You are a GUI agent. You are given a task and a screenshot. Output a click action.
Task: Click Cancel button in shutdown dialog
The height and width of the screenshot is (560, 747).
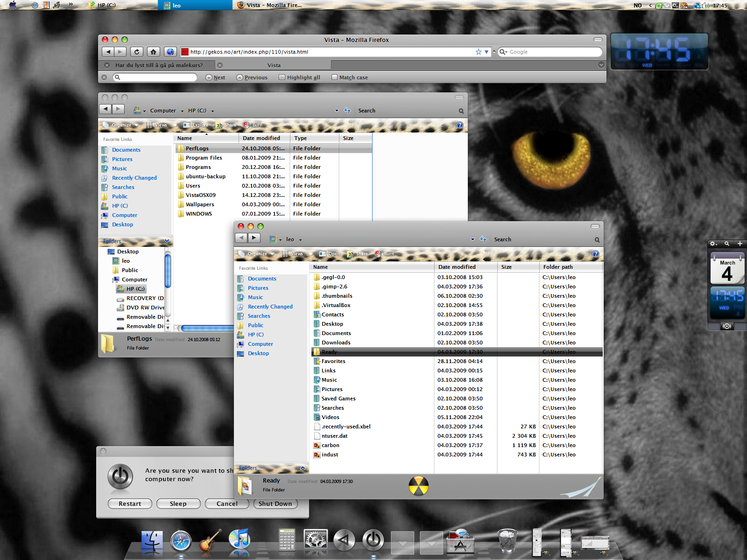click(227, 504)
